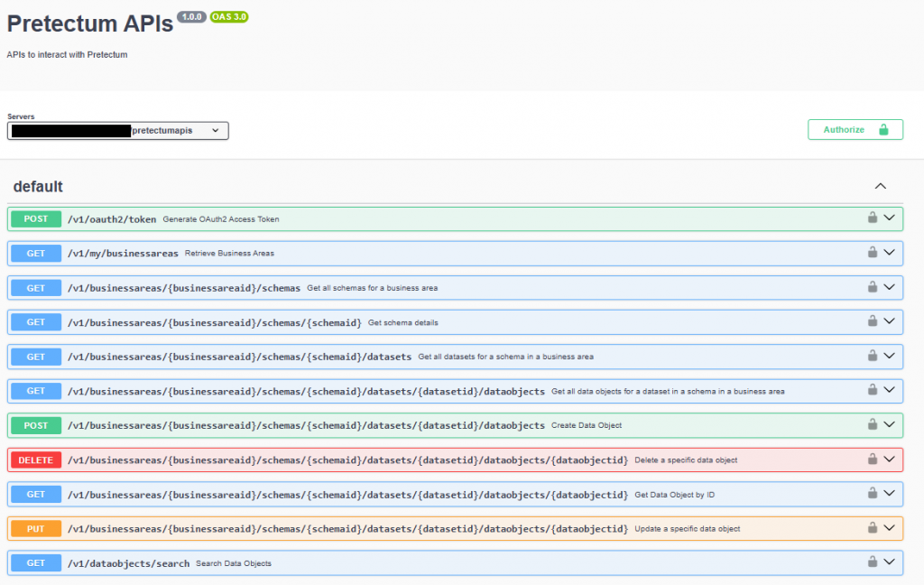Screen dimensions: 924x585
Task: Collapse the default section with its arrow
Action: (881, 186)
